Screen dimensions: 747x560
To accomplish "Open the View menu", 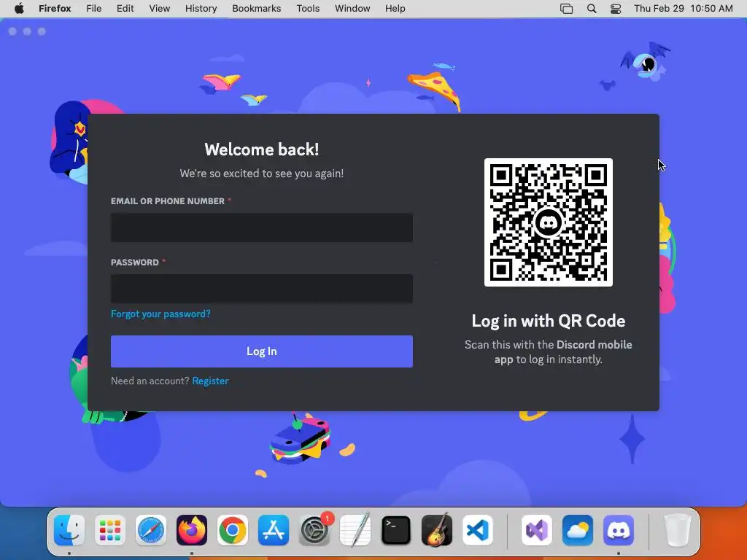I will pos(159,9).
